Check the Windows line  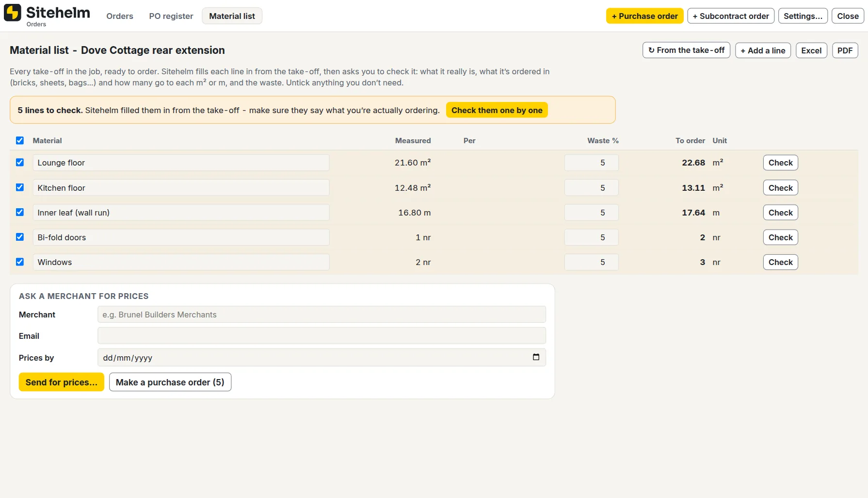781,262
